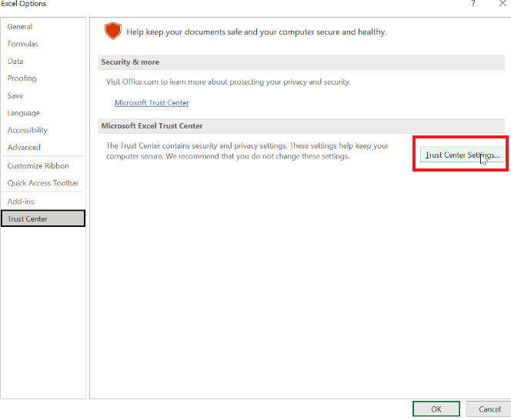
Task: Select the Formulas category
Action: [22, 44]
